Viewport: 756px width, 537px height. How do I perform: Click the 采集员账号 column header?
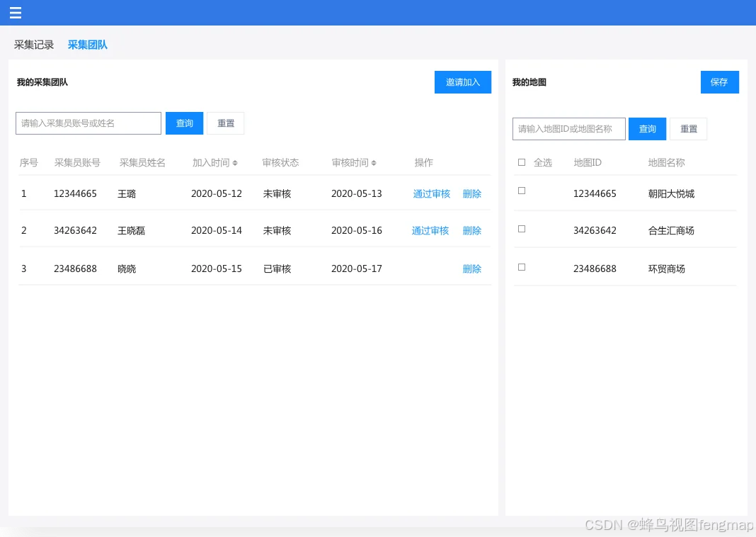click(x=77, y=163)
